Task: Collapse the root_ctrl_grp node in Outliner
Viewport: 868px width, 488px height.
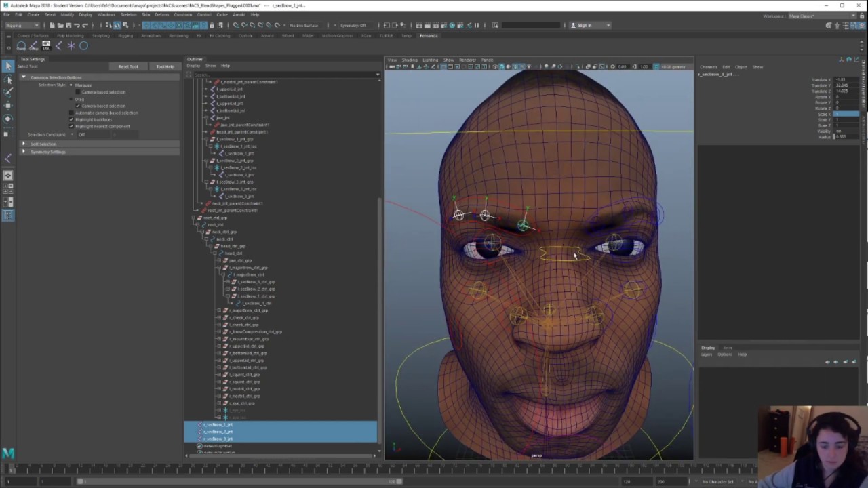Action: (x=193, y=218)
